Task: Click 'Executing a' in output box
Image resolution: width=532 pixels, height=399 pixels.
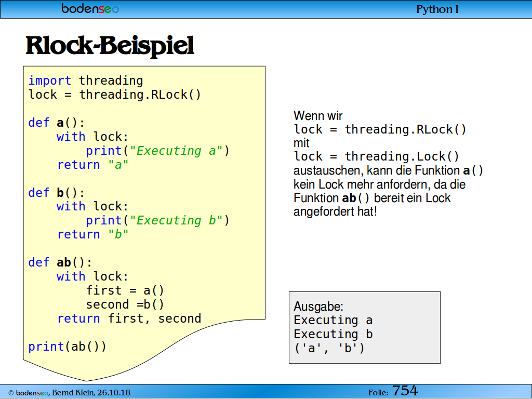Action: pos(333,320)
